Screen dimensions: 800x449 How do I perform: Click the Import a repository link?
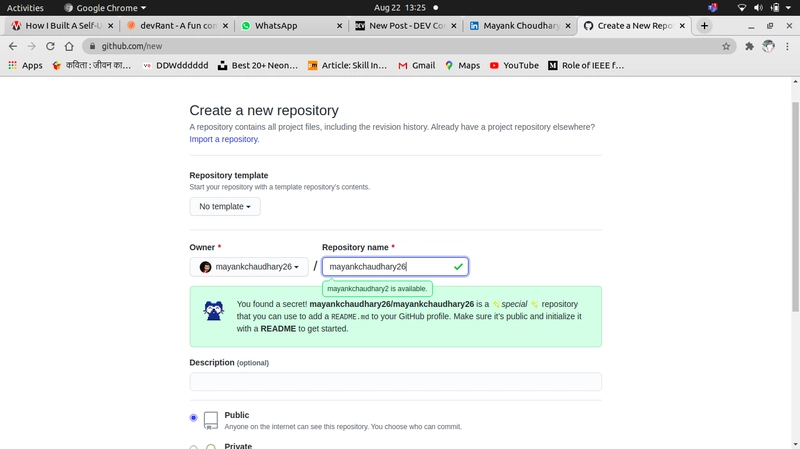click(x=224, y=139)
